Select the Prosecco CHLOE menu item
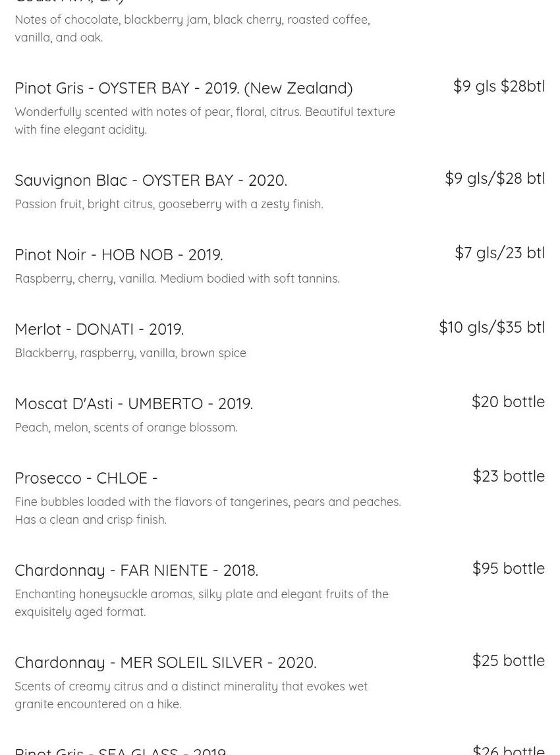Viewport: 560px width, 755px height. pyautogui.click(x=86, y=478)
